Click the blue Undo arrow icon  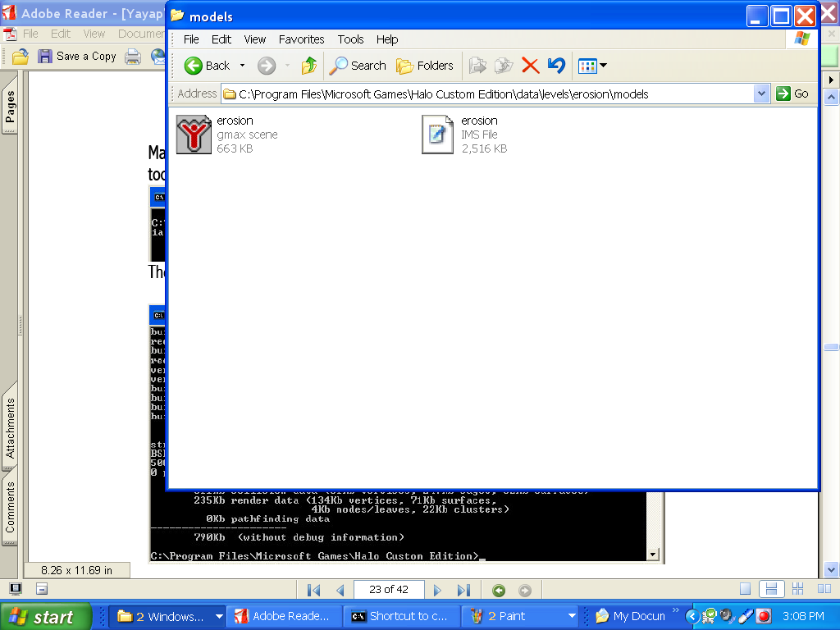pos(556,66)
